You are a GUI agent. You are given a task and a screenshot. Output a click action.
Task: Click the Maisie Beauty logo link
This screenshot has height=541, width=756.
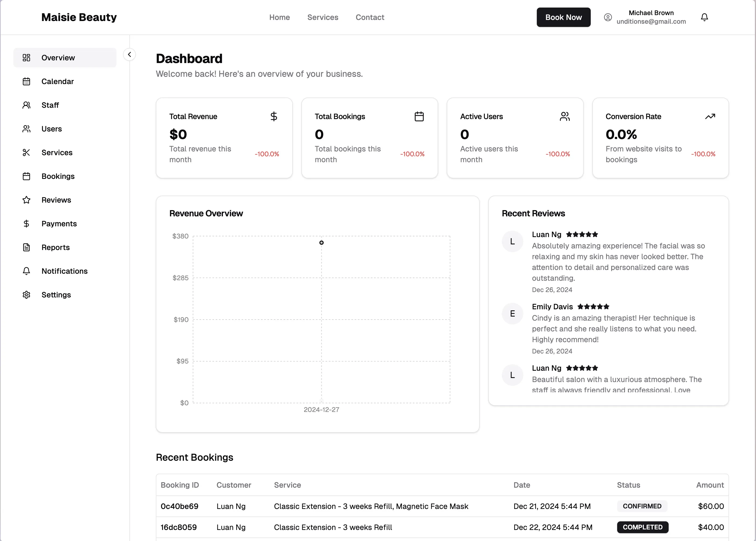point(79,17)
